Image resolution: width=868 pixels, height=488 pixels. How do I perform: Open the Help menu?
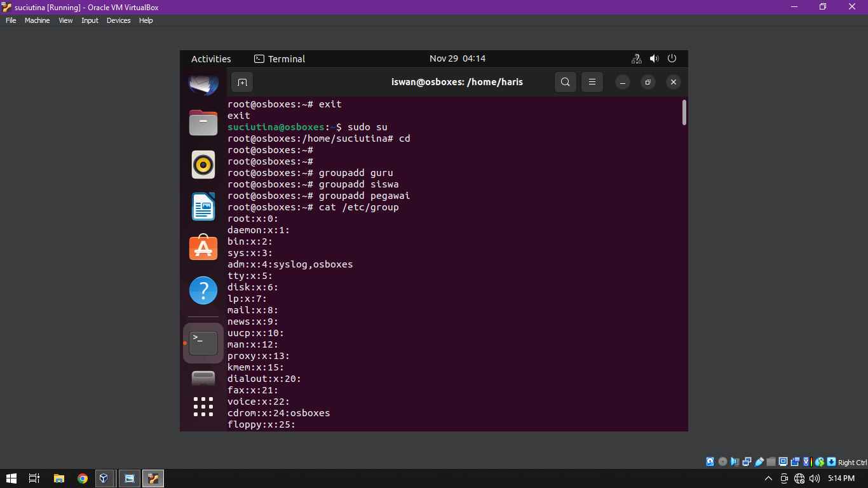pos(146,20)
